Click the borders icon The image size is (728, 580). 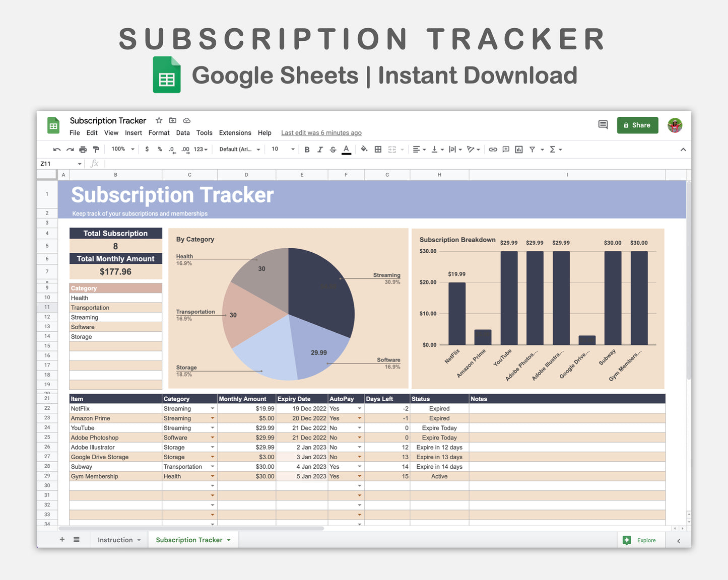378,150
